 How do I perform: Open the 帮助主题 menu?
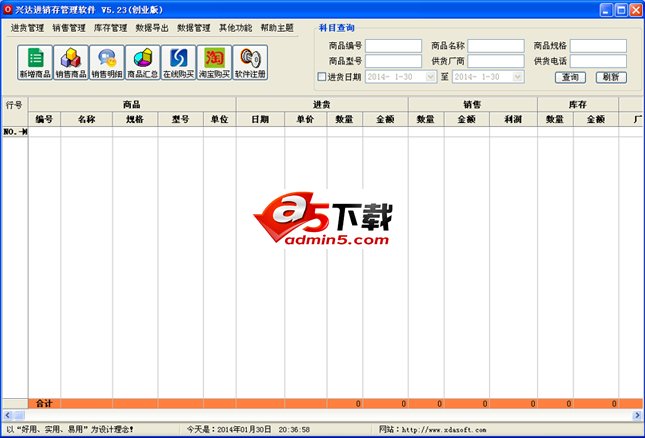pos(277,28)
